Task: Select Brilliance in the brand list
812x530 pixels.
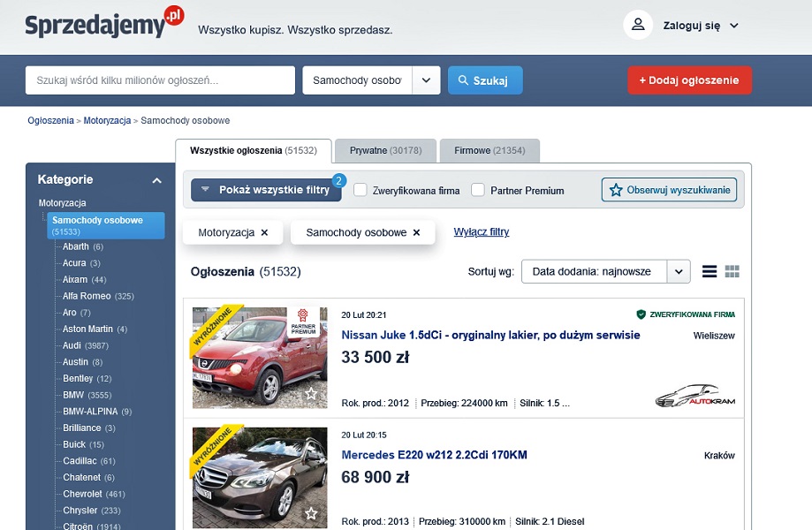Action: pos(89,428)
